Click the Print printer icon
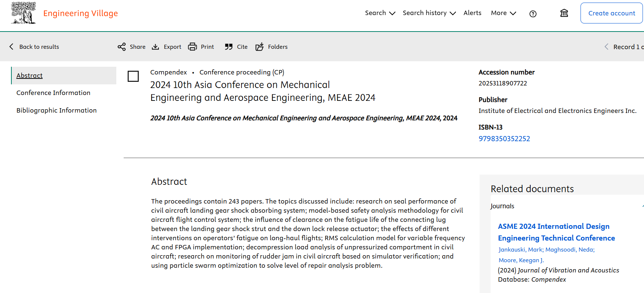This screenshot has width=644, height=293. pyautogui.click(x=192, y=47)
